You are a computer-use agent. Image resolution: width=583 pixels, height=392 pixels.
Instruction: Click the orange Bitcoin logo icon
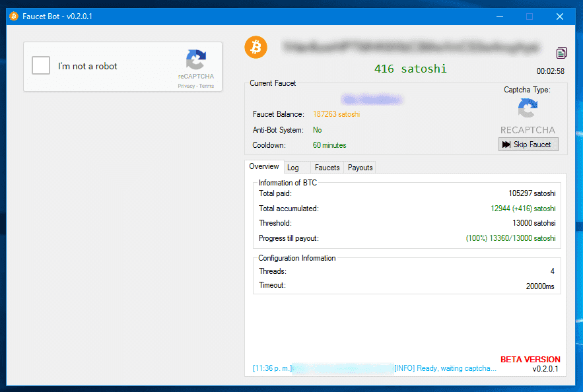coord(256,47)
